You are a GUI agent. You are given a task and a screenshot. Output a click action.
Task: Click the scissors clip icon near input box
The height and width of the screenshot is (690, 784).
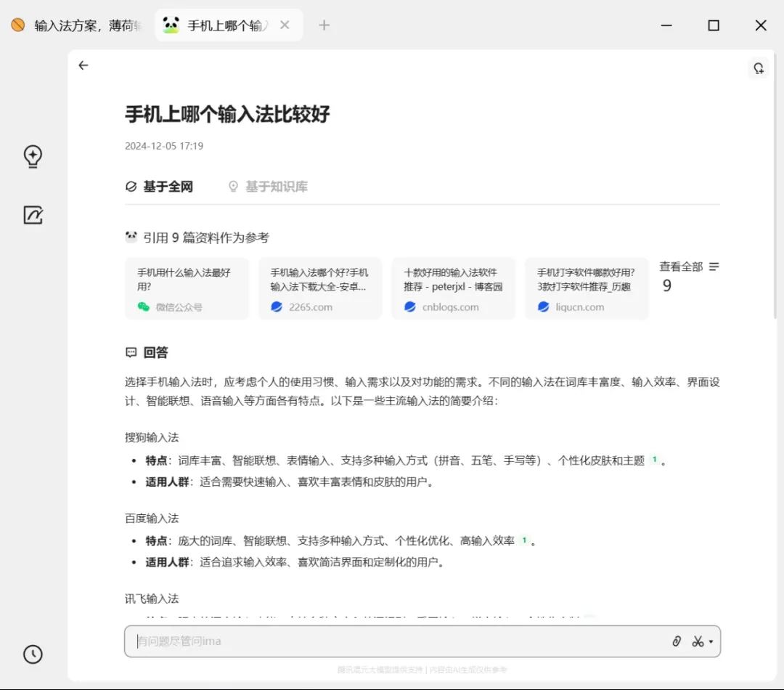[697, 641]
